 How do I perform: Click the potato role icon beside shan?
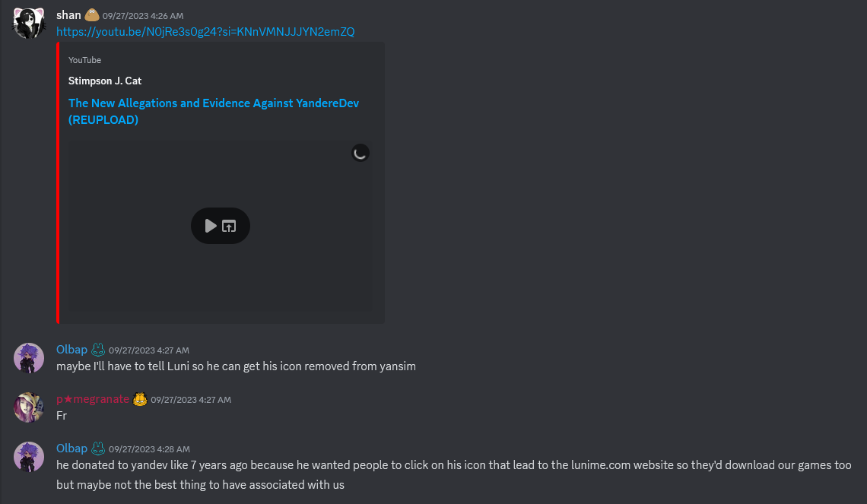click(x=92, y=15)
